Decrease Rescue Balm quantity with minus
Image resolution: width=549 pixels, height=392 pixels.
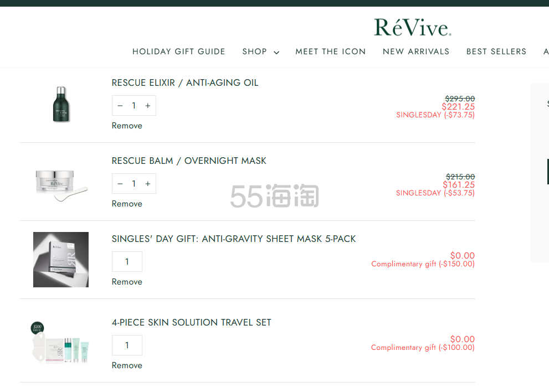pos(120,184)
